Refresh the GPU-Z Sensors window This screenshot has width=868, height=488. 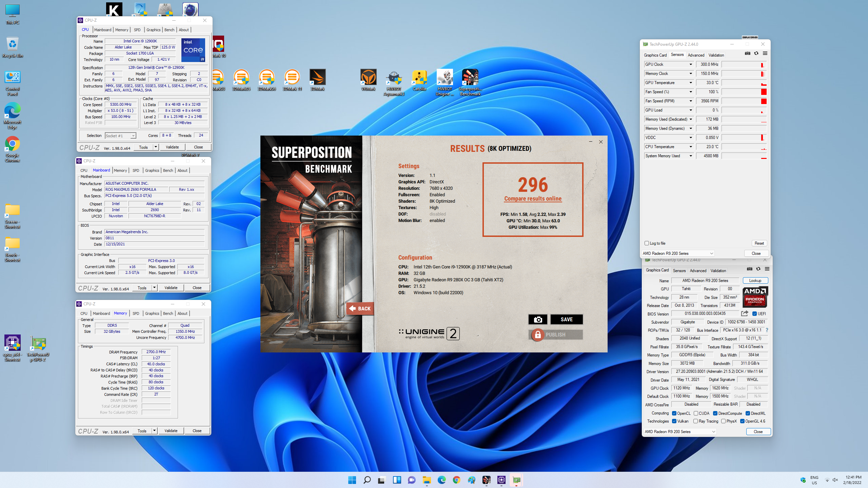pos(756,54)
